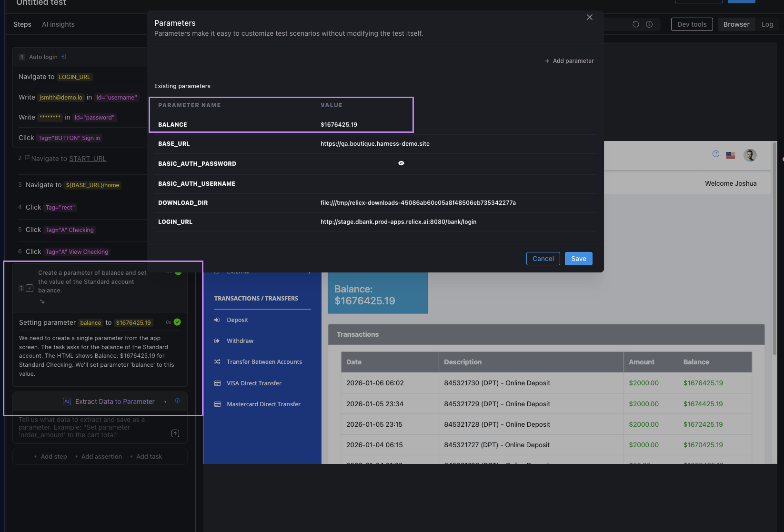Click the extract data prompt text field
The width and height of the screenshot is (784, 532).
[90, 427]
